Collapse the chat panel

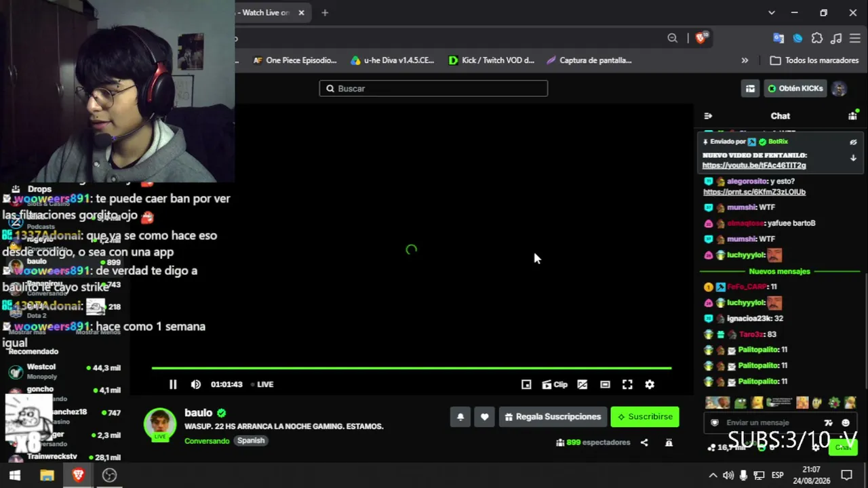(708, 116)
